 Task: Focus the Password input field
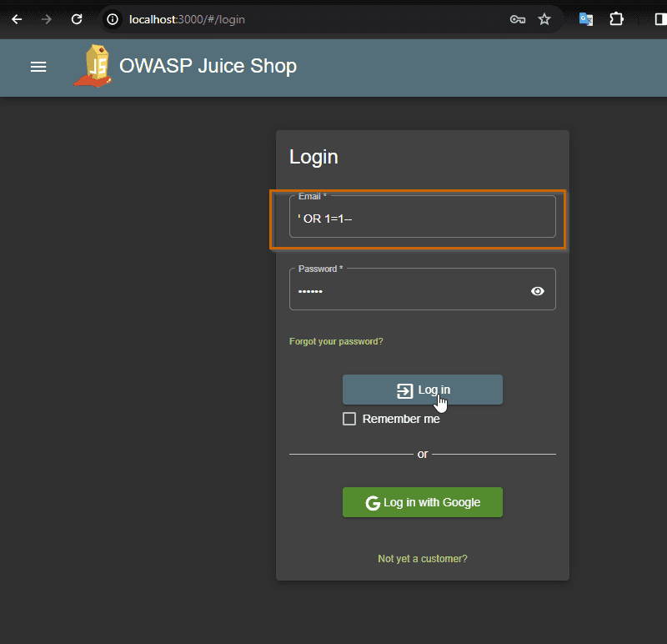tap(409, 290)
